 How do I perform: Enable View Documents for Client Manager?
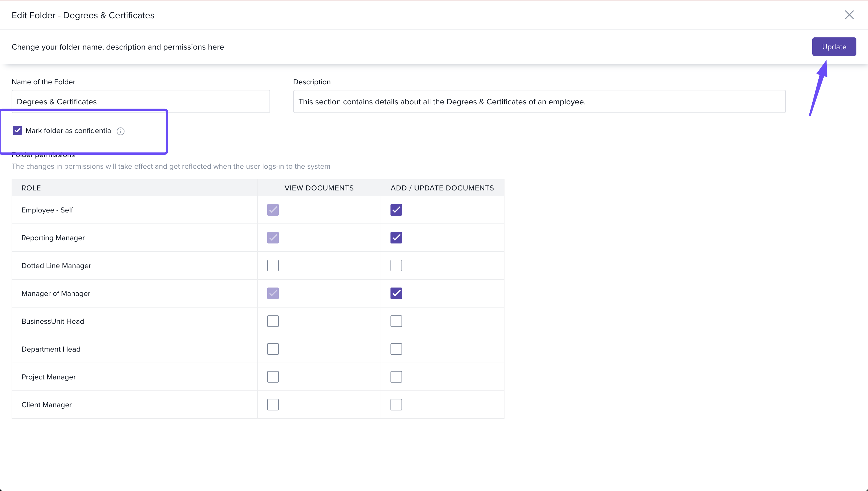(x=273, y=405)
